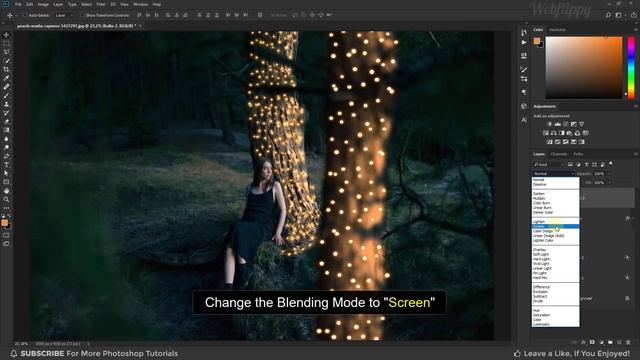This screenshot has width=640, height=360.
Task: Toggle the adjustment layer filter
Action: (578, 164)
